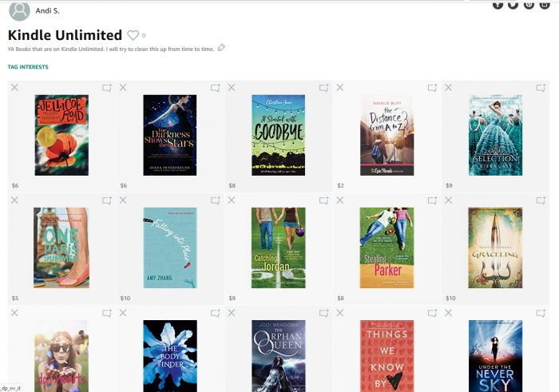559x392 pixels.
Task: Open The Selection book cover
Action: pyautogui.click(x=495, y=135)
